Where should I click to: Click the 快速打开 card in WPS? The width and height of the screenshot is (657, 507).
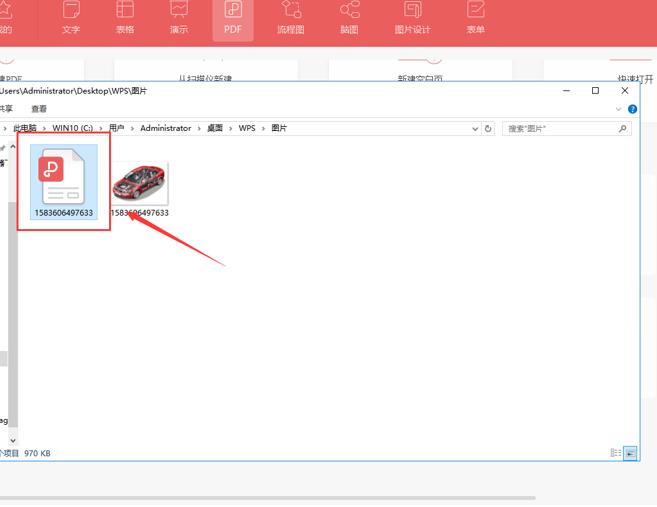(x=600, y=70)
